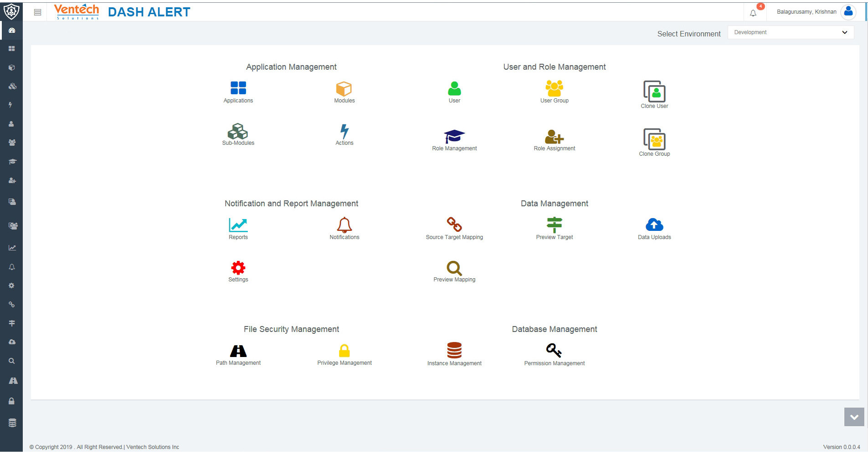
Task: Click the Data Uploads cloud icon
Action: [x=654, y=224]
